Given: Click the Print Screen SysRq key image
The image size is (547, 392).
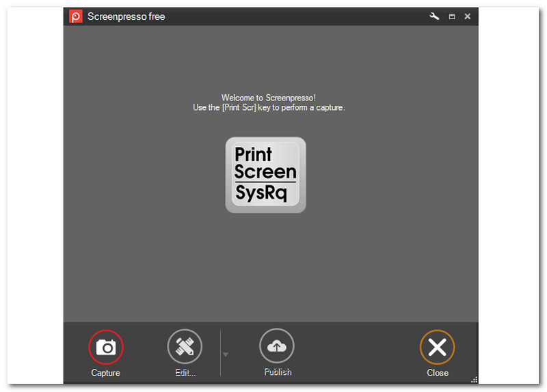Looking at the screenshot, I should (265, 175).
